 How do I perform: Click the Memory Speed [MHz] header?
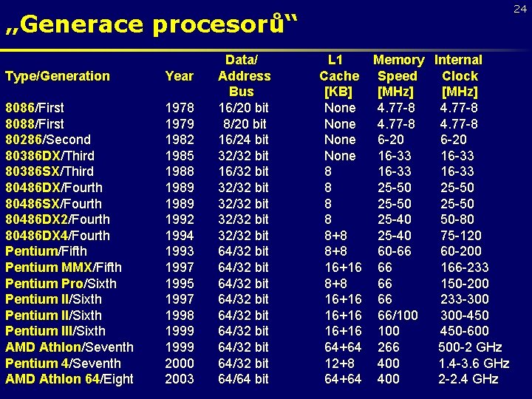[x=398, y=76]
